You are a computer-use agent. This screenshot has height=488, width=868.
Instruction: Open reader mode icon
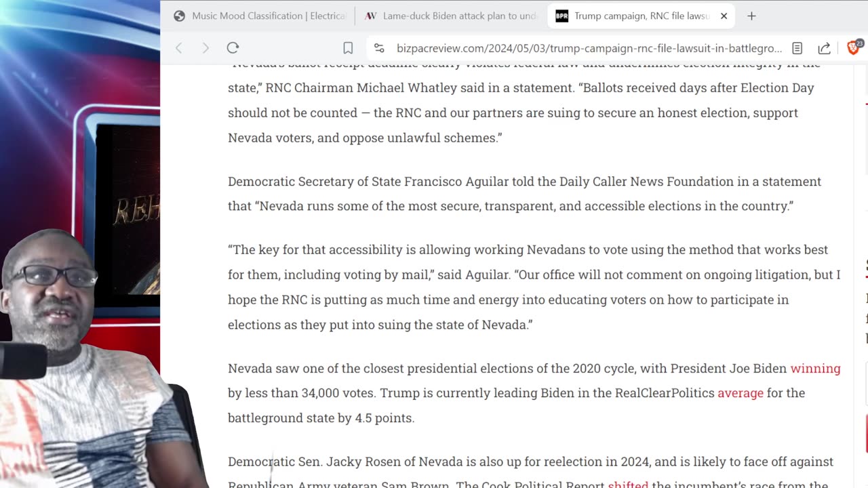tap(797, 48)
